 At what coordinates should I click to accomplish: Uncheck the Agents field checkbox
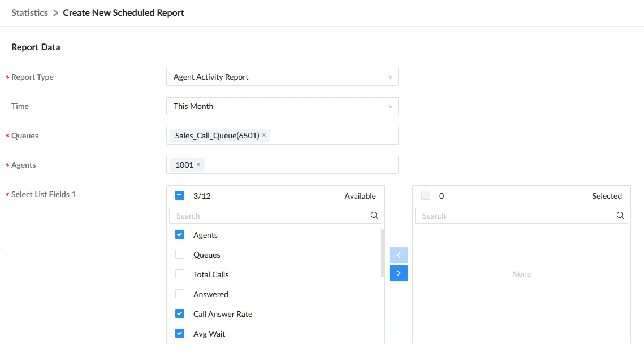(179, 234)
